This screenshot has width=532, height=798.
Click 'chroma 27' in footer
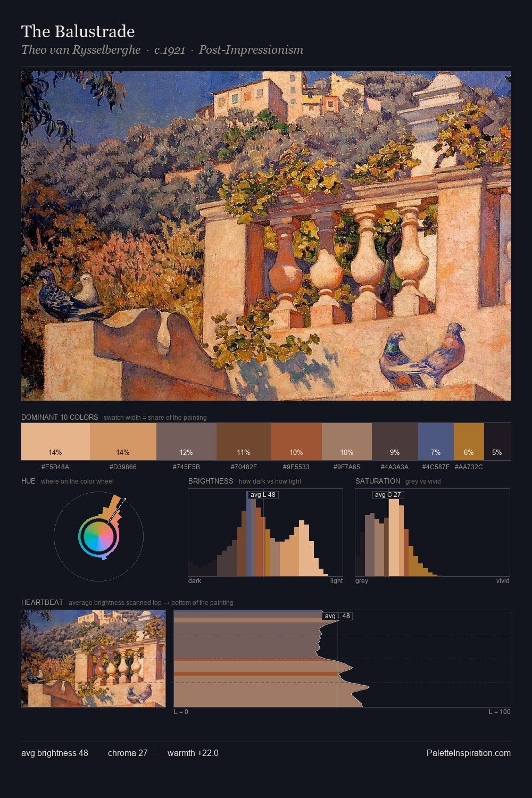128,753
